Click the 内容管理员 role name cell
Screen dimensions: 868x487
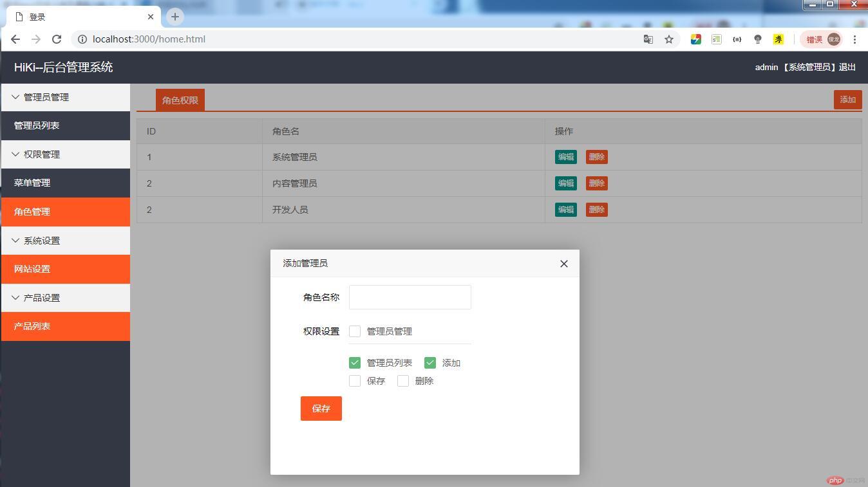click(404, 183)
